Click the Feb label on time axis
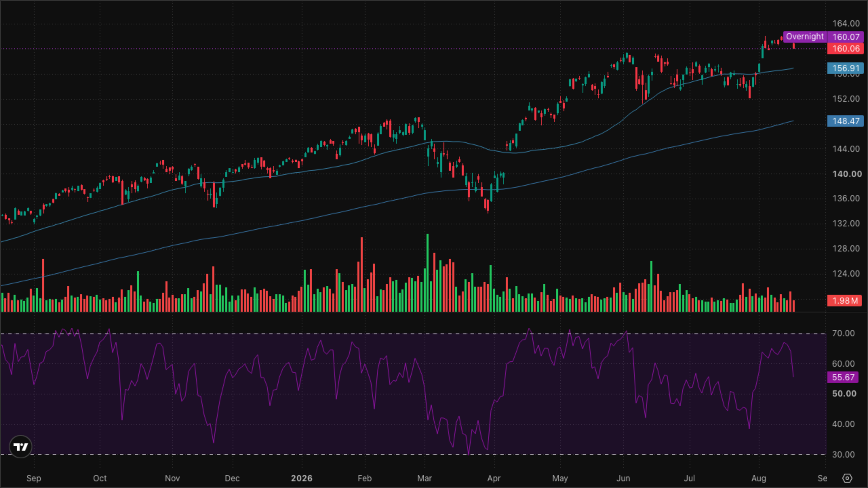The height and width of the screenshot is (488, 868). [x=364, y=479]
